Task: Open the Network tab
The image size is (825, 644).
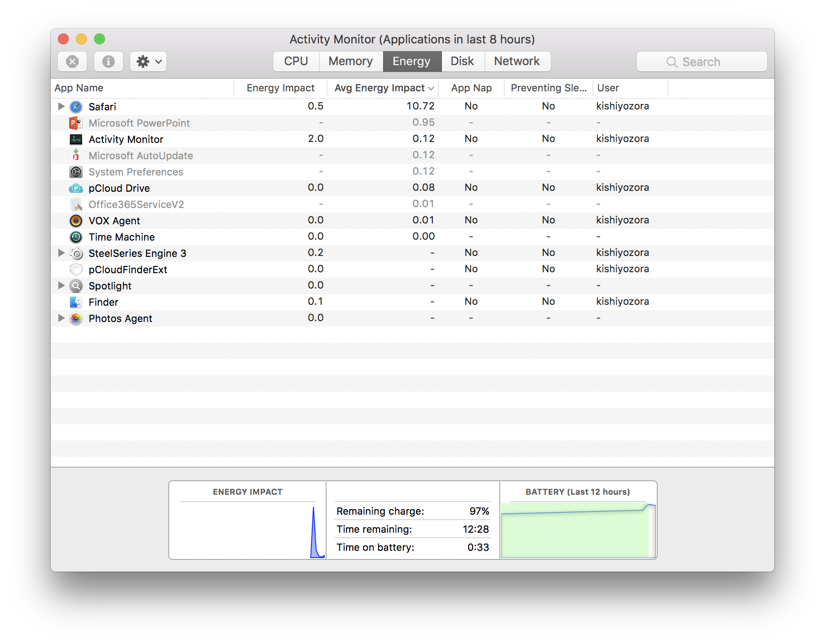Action: tap(517, 62)
